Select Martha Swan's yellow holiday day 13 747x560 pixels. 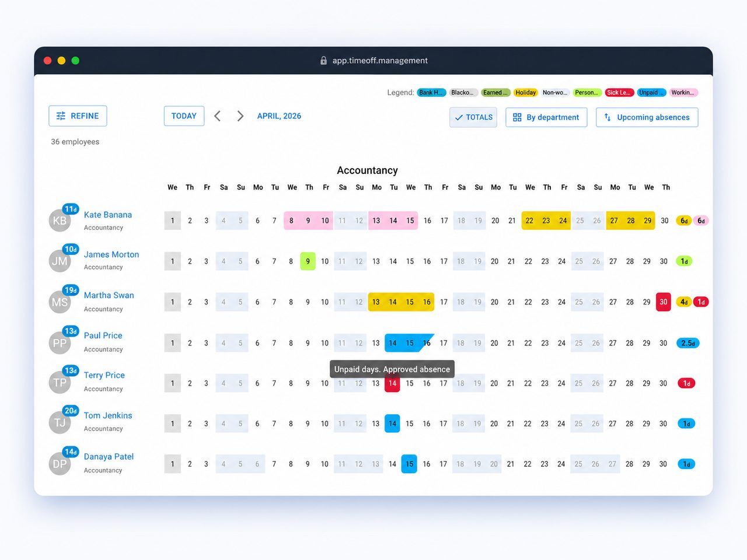(376, 302)
